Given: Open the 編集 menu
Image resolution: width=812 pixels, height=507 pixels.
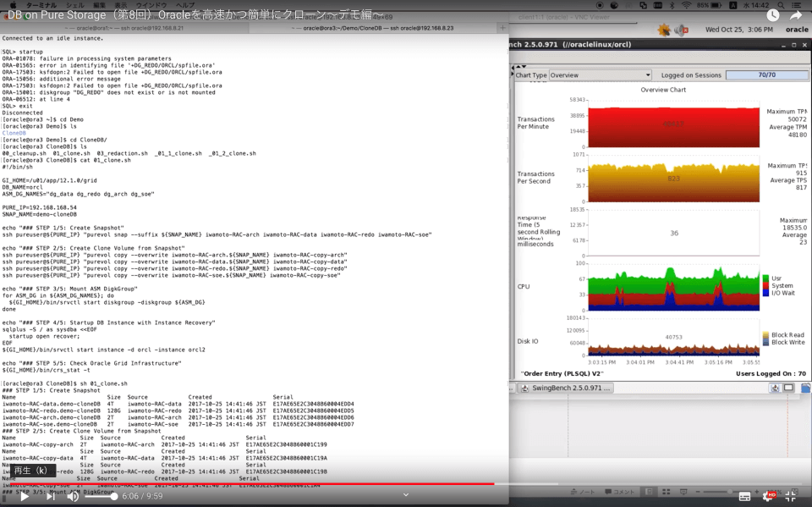Looking at the screenshot, I should (x=99, y=5).
